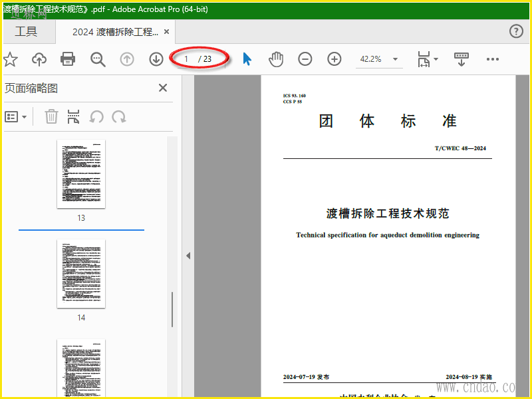Open the thumbnail options list icon
This screenshot has width=532, height=399.
click(11, 117)
